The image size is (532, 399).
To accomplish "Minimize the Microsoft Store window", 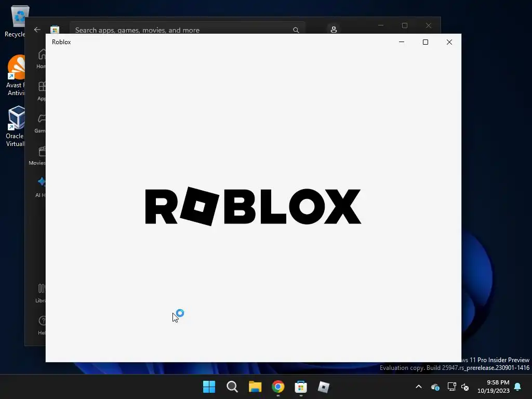I will point(381,25).
